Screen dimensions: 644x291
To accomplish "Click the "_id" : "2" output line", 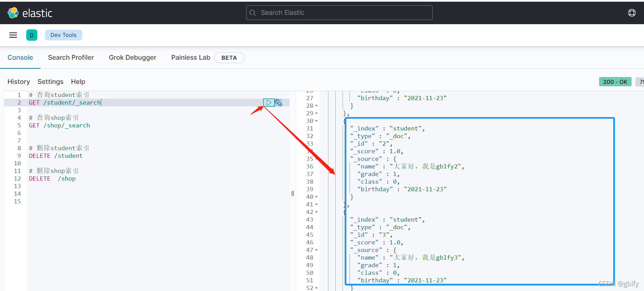I will (371, 144).
